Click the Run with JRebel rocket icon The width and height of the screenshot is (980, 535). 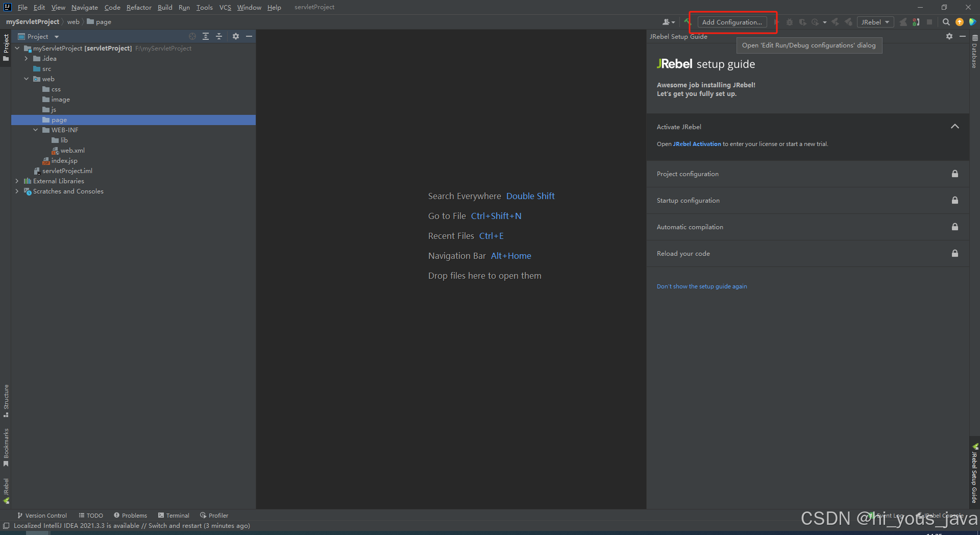(836, 22)
